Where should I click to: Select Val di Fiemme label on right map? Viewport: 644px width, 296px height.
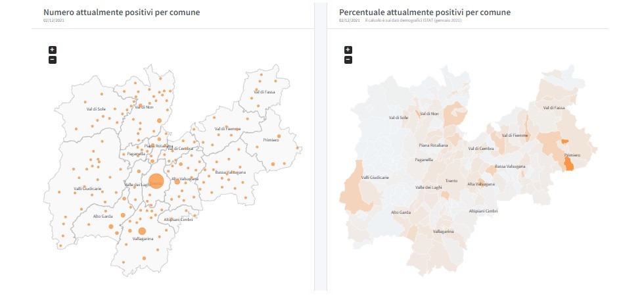(x=515, y=135)
